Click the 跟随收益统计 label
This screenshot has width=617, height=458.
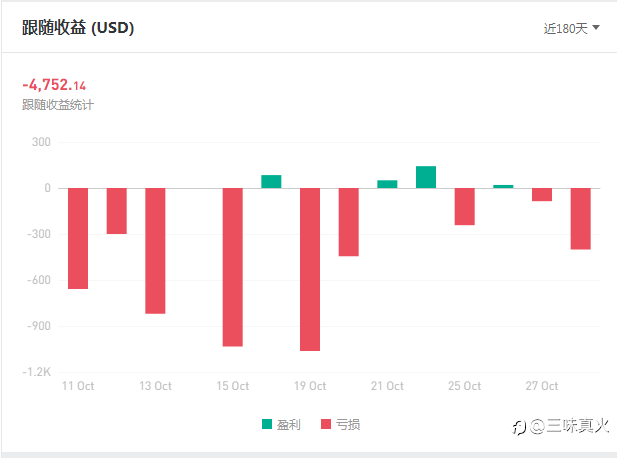(57, 104)
